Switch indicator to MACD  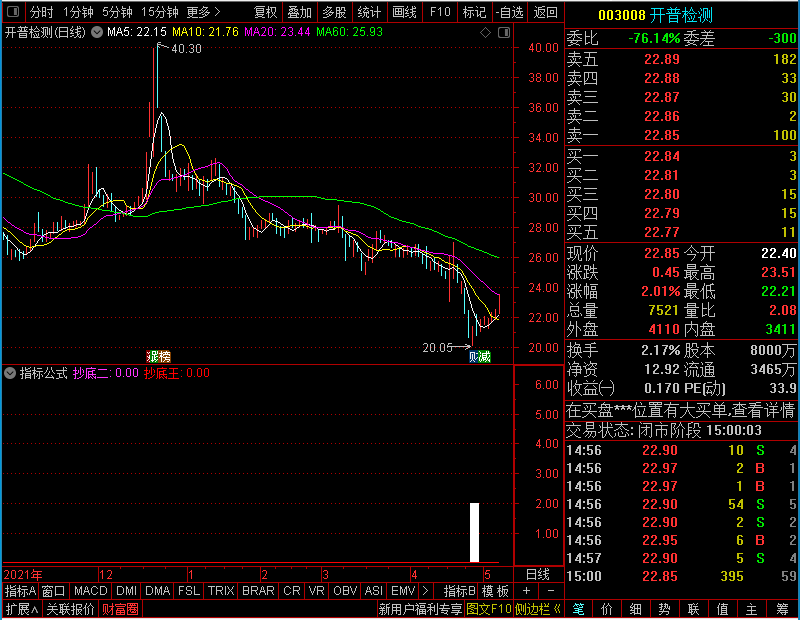click(91, 591)
